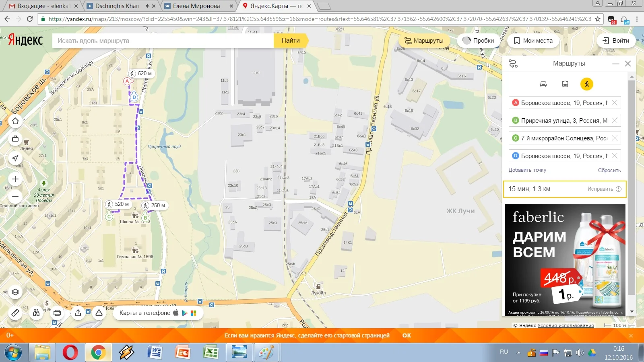Share the map with the share icon
The width and height of the screenshot is (644, 362).
pos(78,313)
